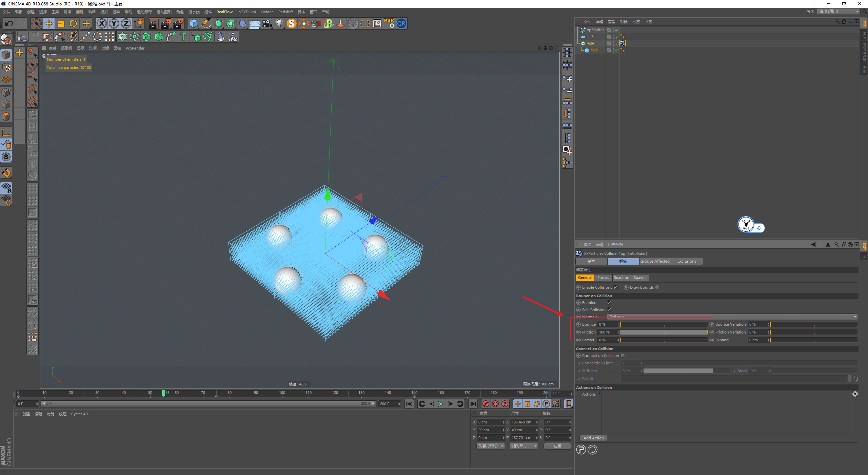
Task: Click the PSR reset icon
Action: [x=389, y=23]
